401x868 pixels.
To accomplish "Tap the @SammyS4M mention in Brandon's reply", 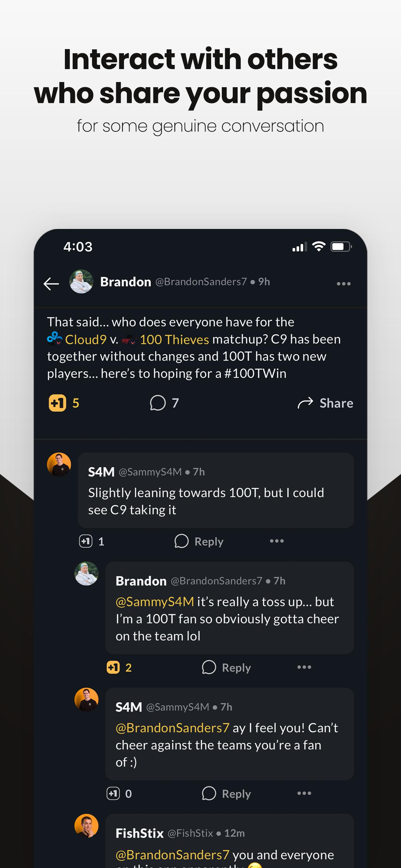I will click(x=155, y=602).
